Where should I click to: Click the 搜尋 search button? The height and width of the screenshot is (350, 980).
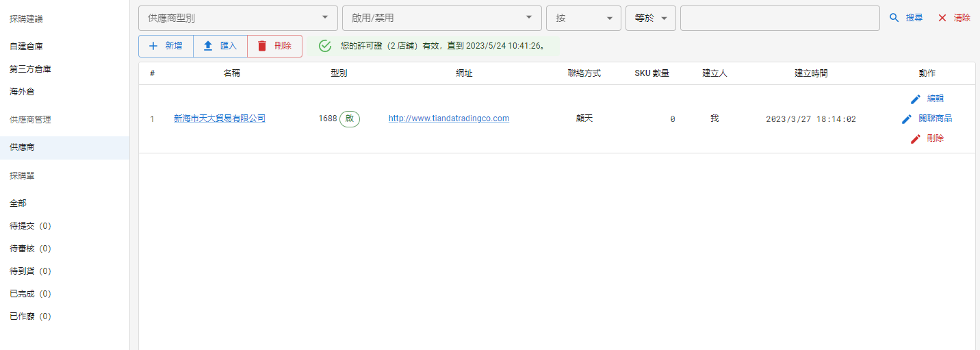click(905, 18)
